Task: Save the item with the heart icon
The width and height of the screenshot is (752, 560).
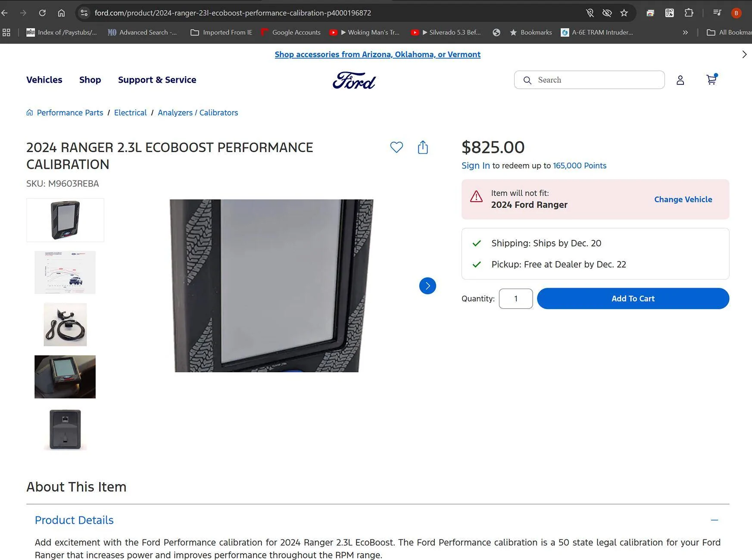Action: [x=396, y=147]
